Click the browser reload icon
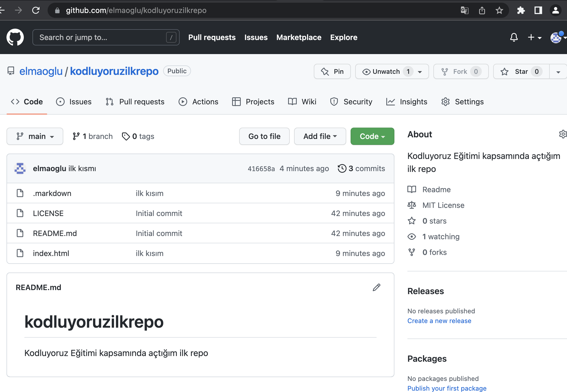Image resolution: width=567 pixels, height=392 pixels. pyautogui.click(x=36, y=10)
